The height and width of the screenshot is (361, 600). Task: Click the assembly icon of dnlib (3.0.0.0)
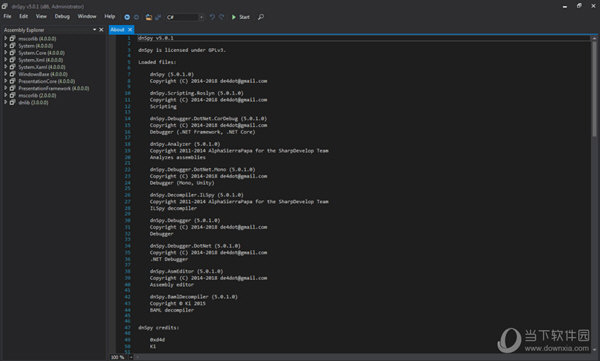(x=12, y=102)
